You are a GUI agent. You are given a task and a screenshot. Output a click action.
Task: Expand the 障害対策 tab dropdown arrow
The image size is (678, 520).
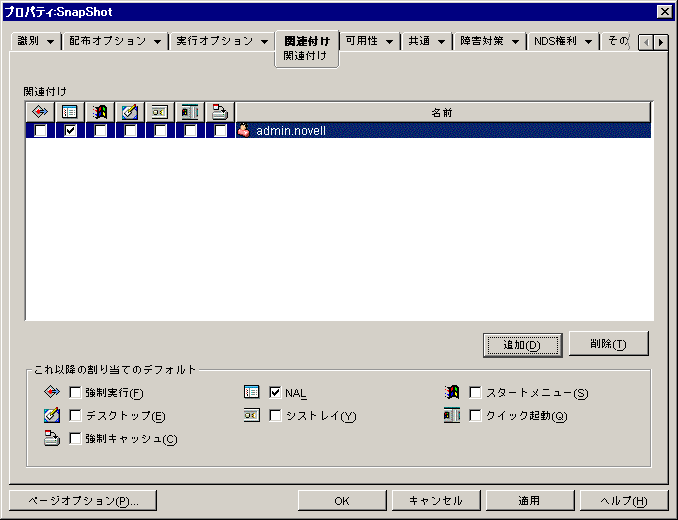pos(515,42)
